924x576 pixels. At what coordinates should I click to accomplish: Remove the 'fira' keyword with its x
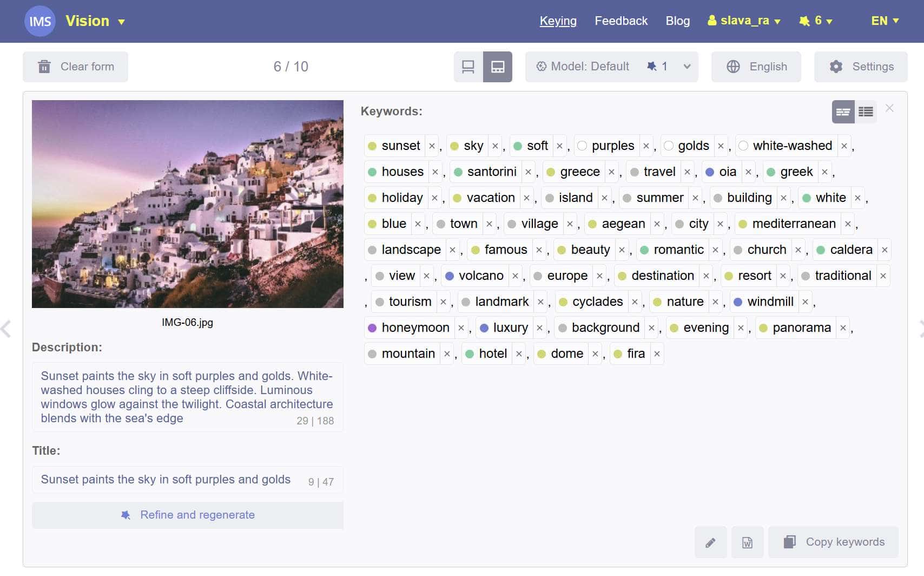point(657,354)
